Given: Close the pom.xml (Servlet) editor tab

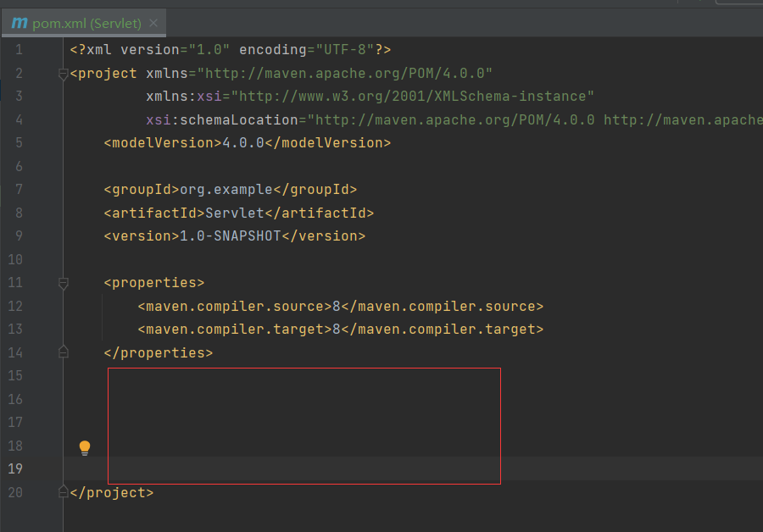Looking at the screenshot, I should (153, 23).
